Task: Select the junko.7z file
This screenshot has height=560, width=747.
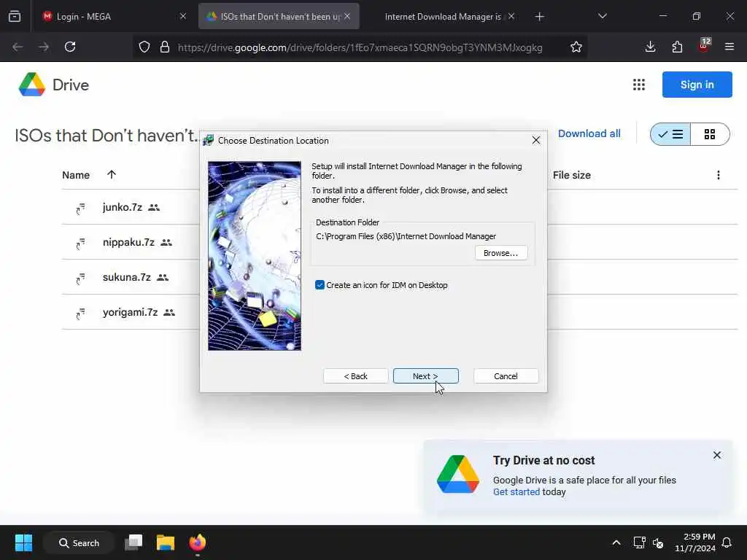Action: [x=123, y=207]
